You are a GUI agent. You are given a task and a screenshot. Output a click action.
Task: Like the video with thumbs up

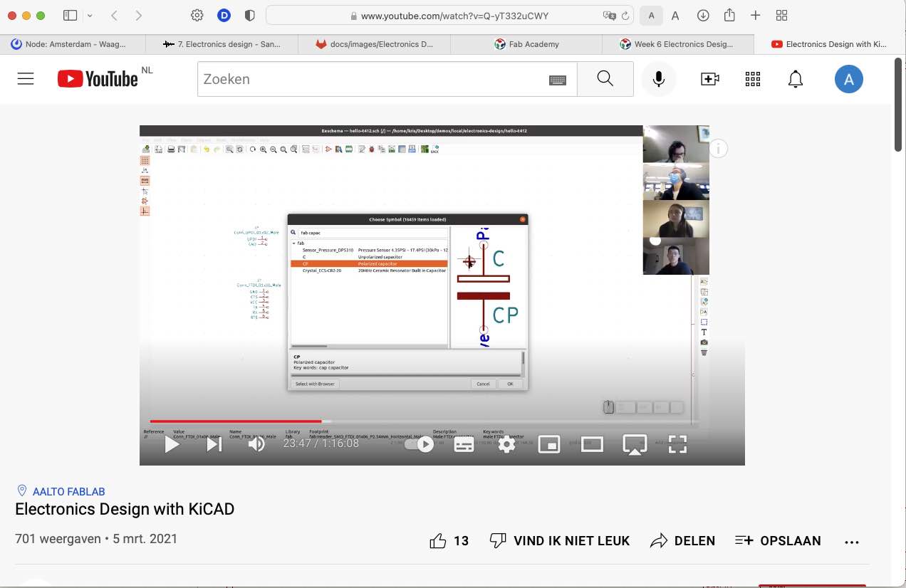click(x=438, y=541)
